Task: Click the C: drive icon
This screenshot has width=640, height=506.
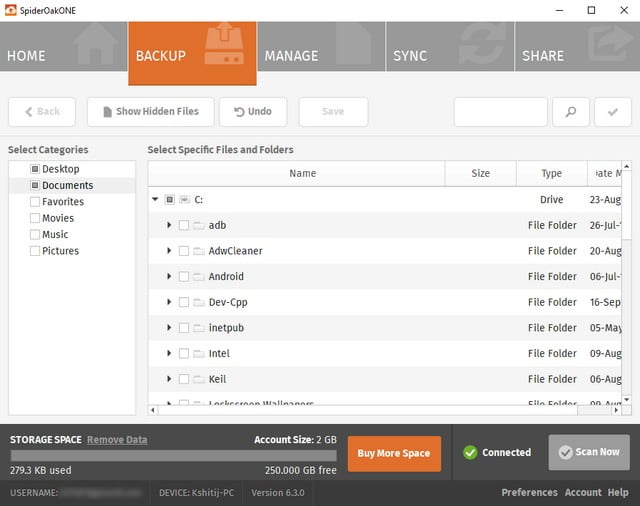Action: coord(185,200)
